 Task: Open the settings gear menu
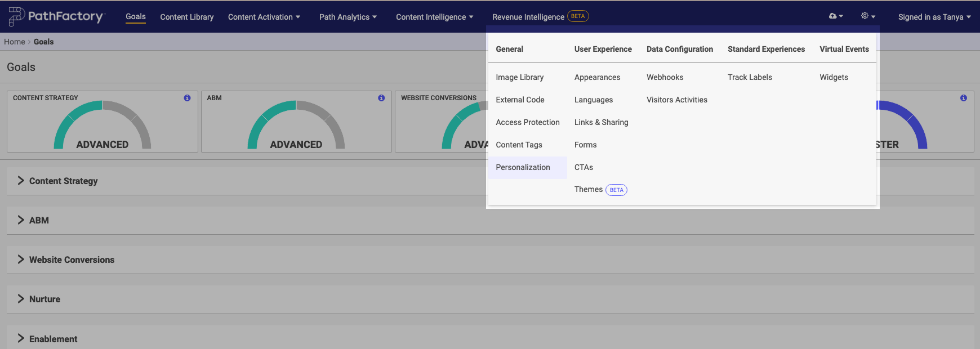coord(867,16)
